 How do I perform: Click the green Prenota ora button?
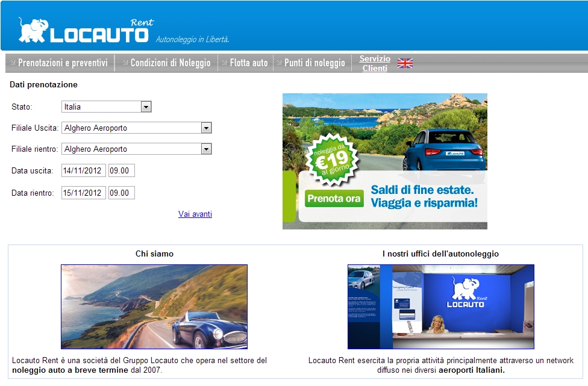point(334,199)
